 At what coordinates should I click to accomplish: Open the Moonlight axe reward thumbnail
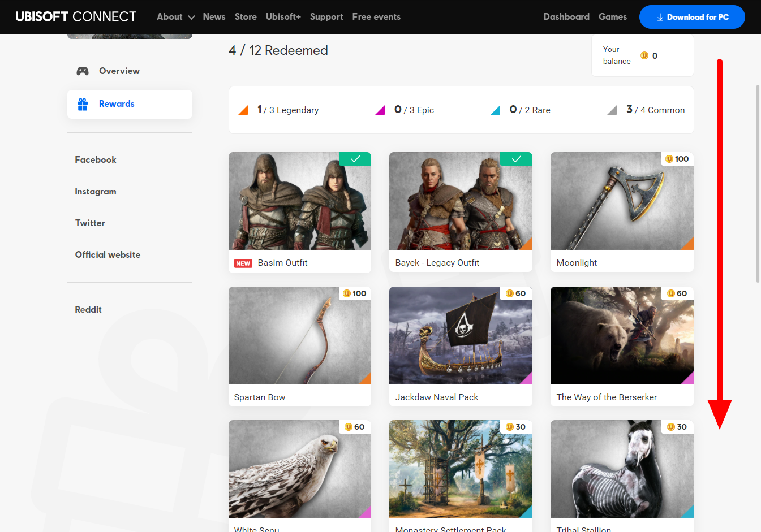pos(622,201)
